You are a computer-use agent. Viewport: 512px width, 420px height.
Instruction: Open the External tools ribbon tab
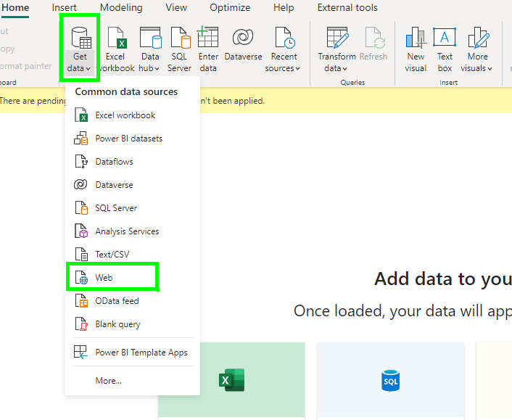(x=347, y=7)
